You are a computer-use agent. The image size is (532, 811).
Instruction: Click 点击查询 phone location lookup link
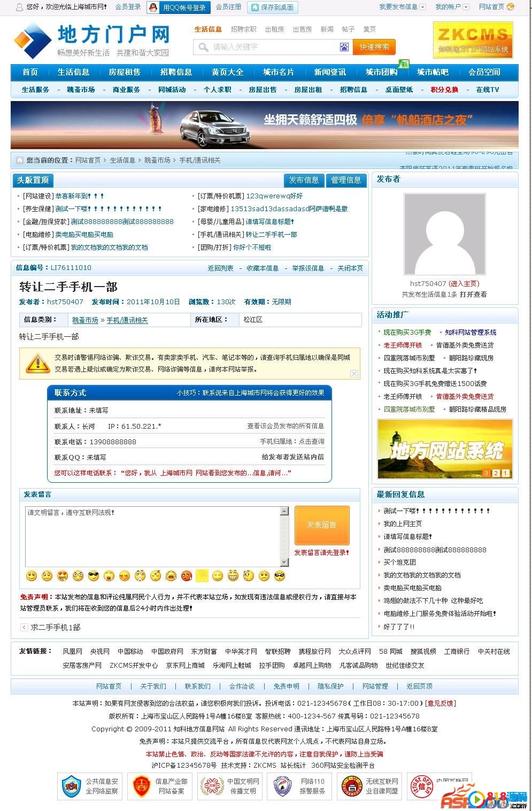click(x=311, y=442)
